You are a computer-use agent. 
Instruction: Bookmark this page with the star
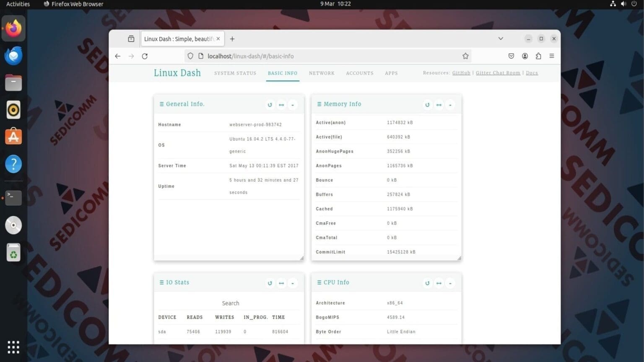(x=465, y=56)
